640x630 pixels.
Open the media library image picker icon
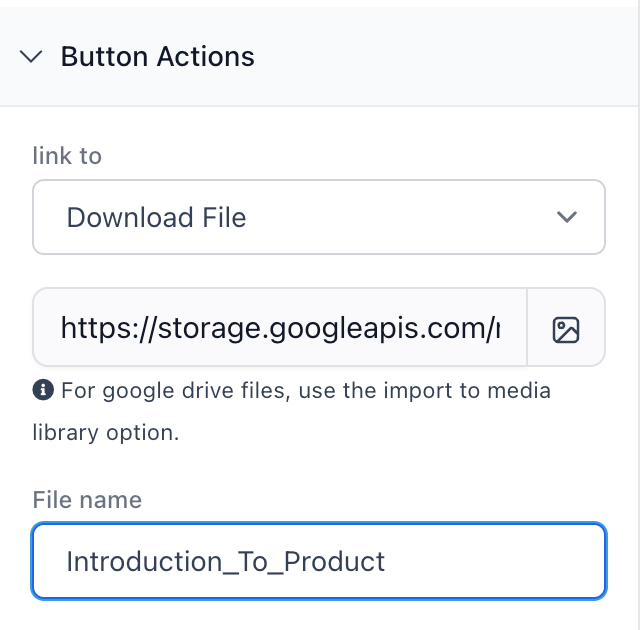pyautogui.click(x=566, y=330)
